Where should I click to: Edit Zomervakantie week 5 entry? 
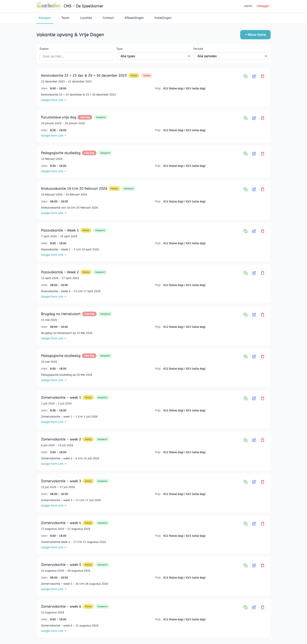(x=254, y=565)
